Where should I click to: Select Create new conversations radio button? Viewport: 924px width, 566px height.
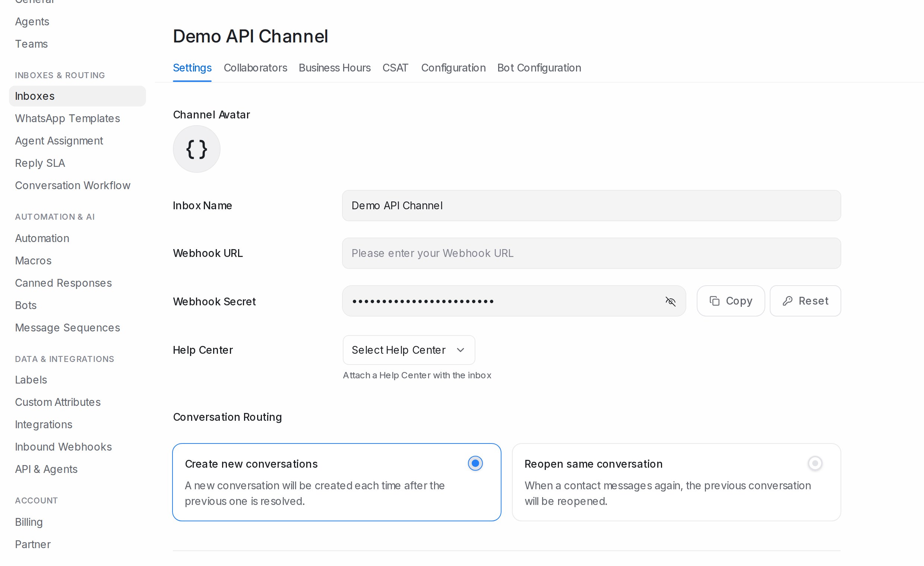click(475, 464)
